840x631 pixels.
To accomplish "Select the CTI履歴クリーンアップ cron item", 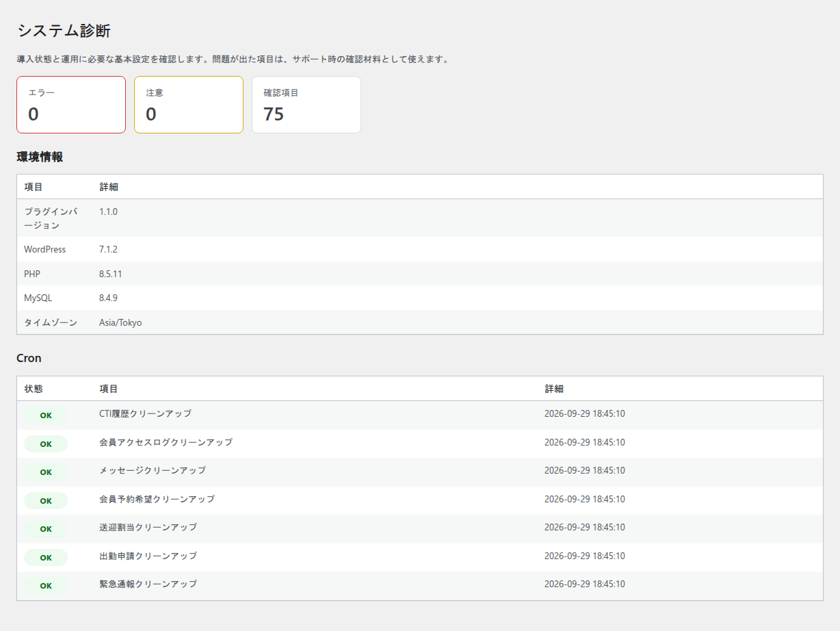I will [146, 414].
